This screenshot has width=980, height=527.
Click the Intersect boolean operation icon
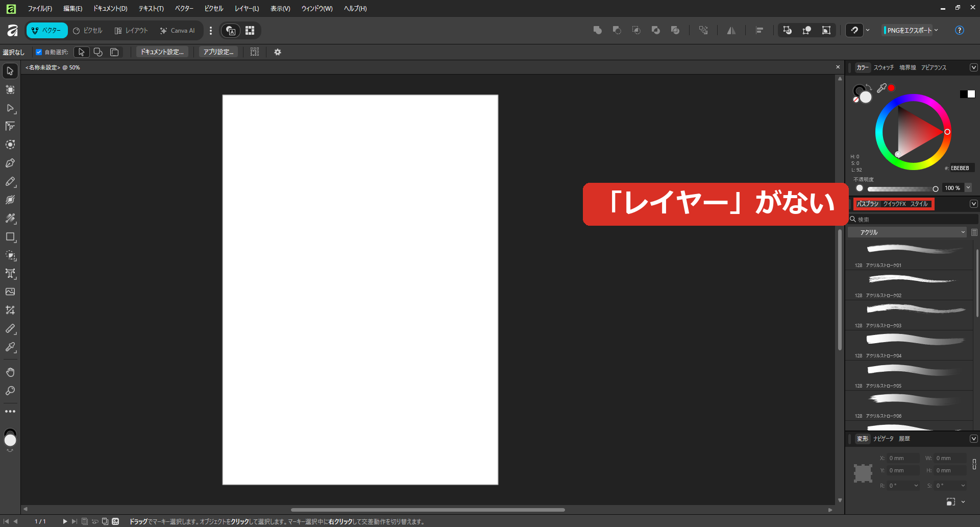pos(636,31)
